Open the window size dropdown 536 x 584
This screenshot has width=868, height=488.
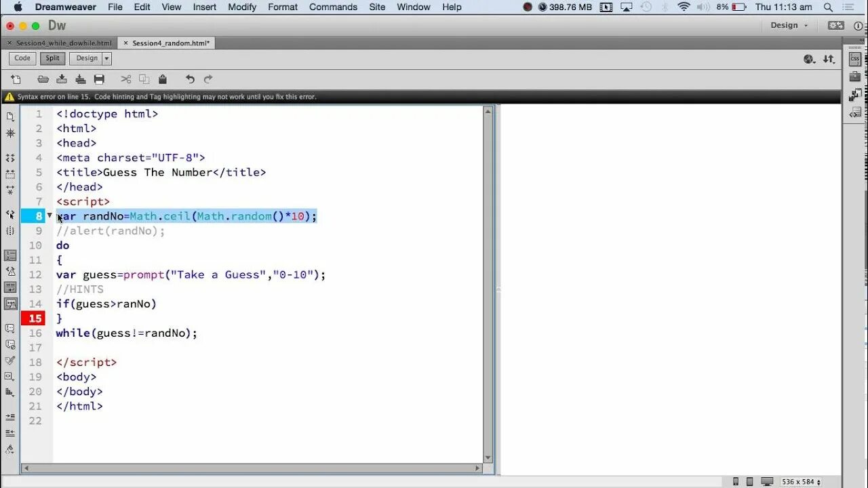pos(801,482)
